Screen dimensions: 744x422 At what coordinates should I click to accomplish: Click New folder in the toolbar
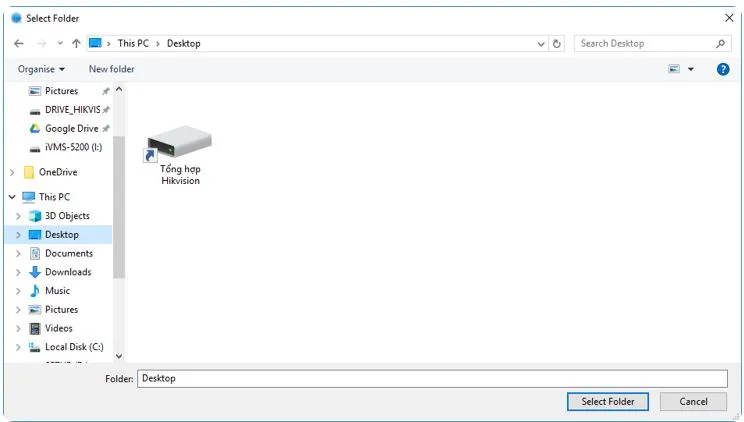click(111, 69)
